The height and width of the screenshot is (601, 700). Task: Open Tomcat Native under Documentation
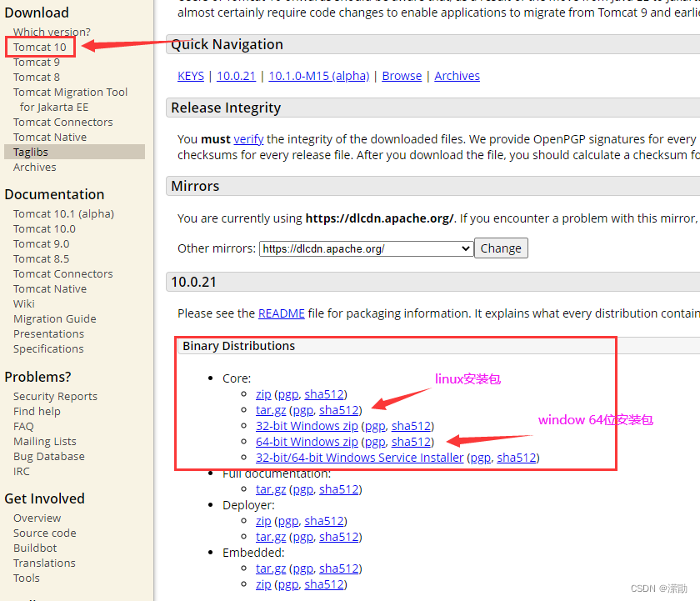point(50,289)
